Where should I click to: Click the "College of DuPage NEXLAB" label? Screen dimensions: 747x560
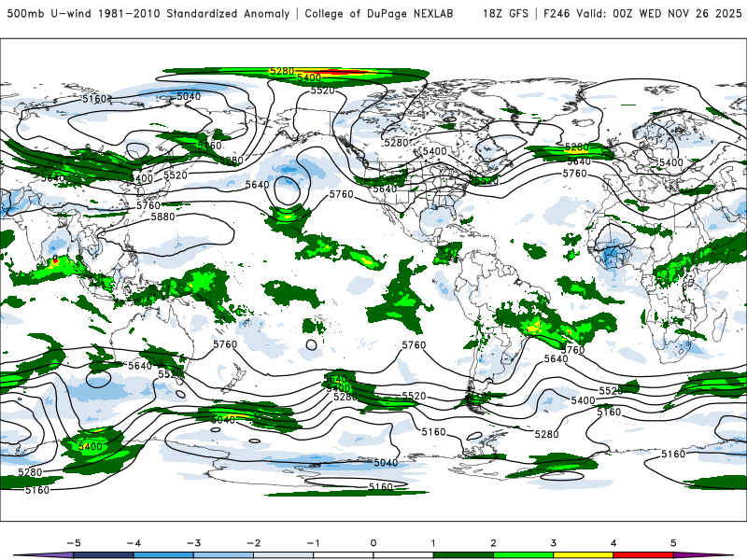click(379, 13)
